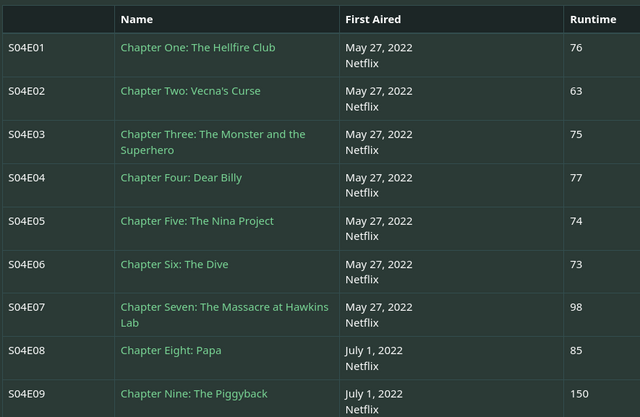This screenshot has height=417, width=640.
Task: Click the Name column header
Action: click(x=137, y=20)
